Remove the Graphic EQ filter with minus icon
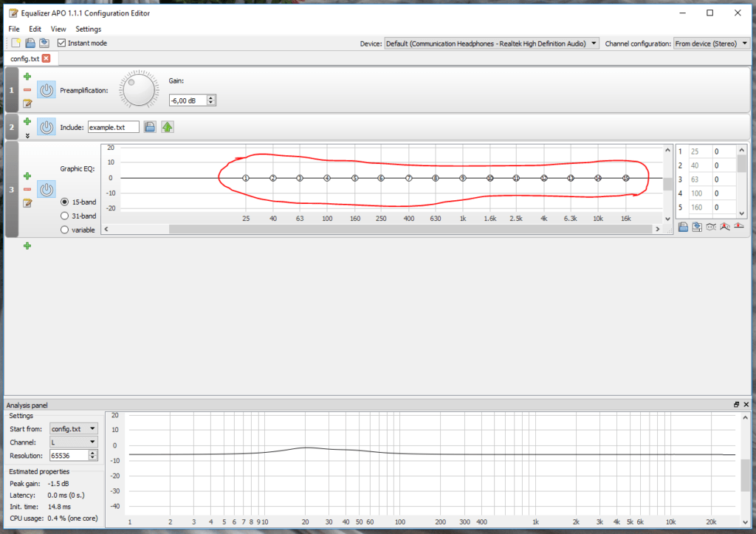Image resolution: width=756 pixels, height=534 pixels. [27, 190]
